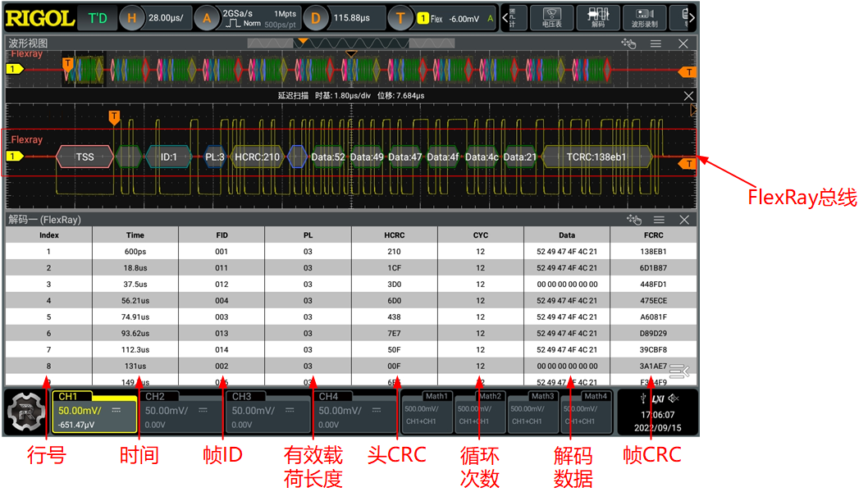Toggle the CH2 channel label
868x501 pixels.
155,397
